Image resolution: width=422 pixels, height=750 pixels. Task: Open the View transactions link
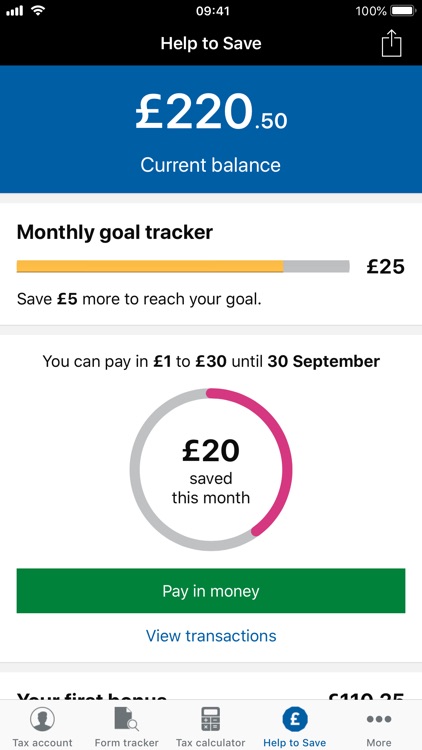coord(211,636)
